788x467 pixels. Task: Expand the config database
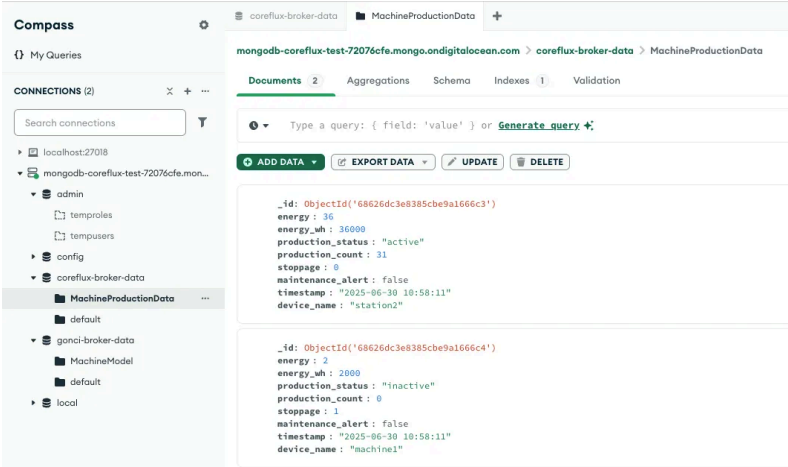[x=33, y=256]
